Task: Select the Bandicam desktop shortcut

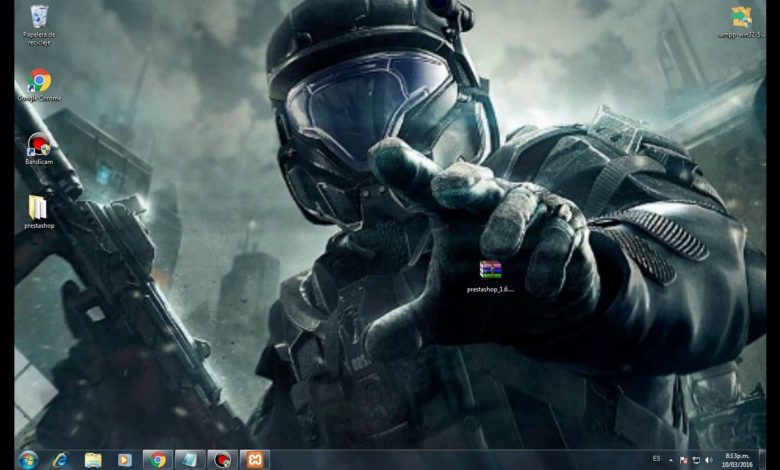Action: click(x=39, y=145)
